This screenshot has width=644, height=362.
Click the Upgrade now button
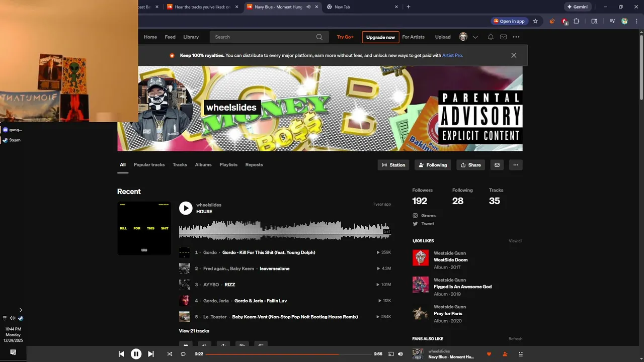(x=380, y=37)
